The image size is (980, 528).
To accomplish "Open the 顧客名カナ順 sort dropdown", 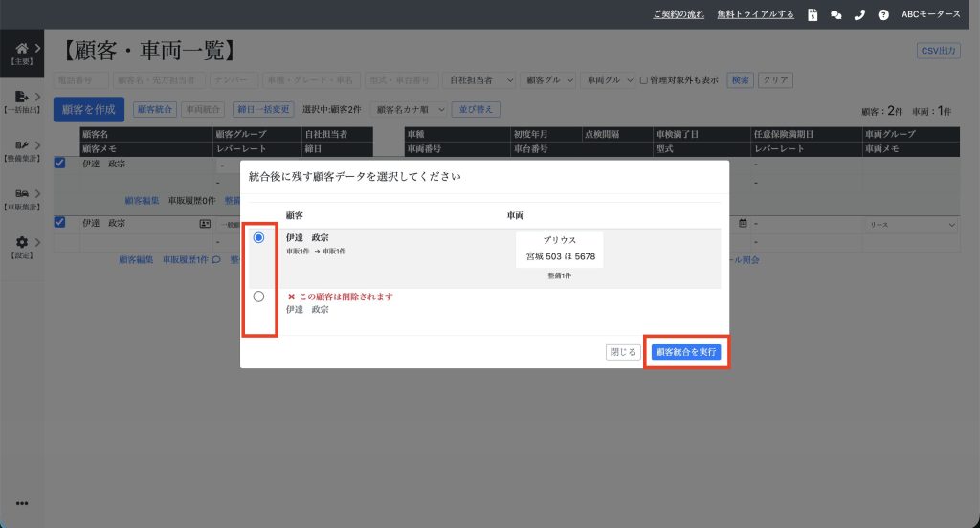I will 408,109.
